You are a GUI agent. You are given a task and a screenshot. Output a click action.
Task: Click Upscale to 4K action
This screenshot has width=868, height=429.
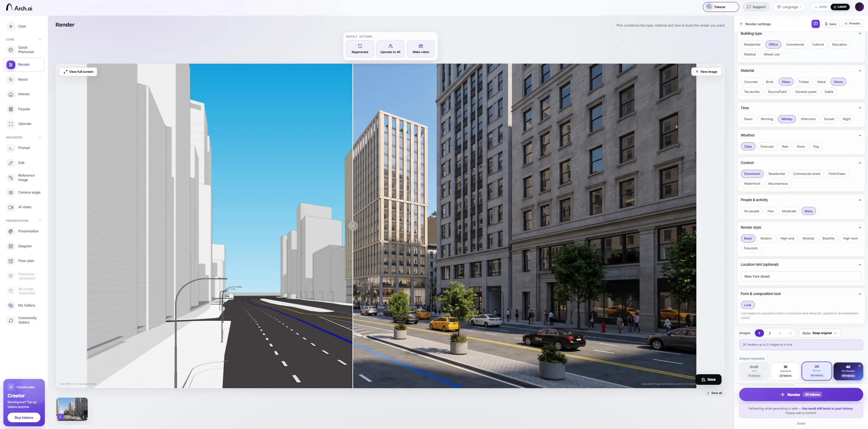pyautogui.click(x=390, y=49)
